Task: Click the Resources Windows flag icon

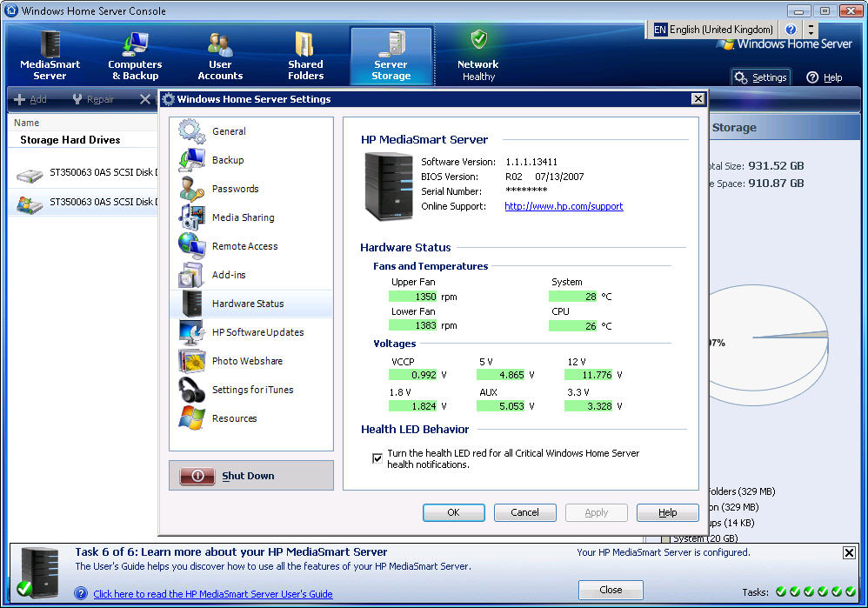Action: 191,418
